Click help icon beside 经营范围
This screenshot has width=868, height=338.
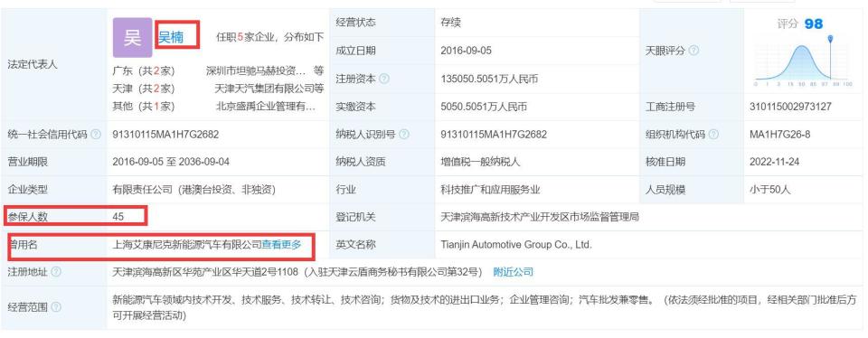(x=56, y=307)
